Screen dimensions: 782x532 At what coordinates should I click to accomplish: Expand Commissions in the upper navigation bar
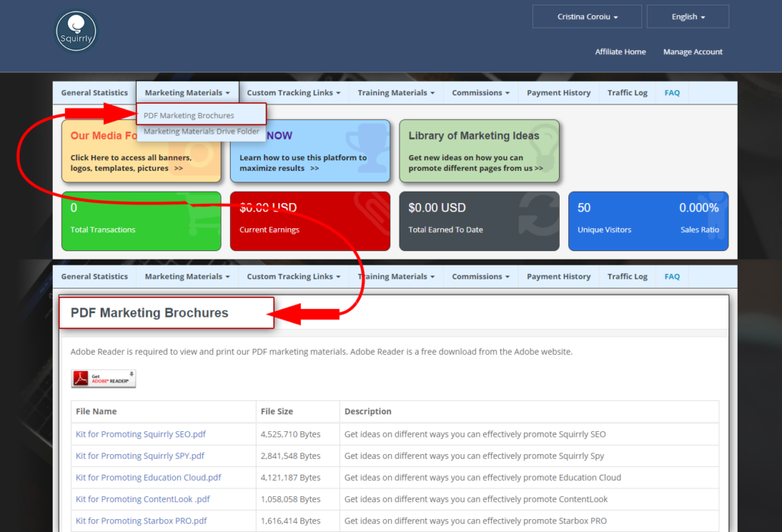pos(481,93)
